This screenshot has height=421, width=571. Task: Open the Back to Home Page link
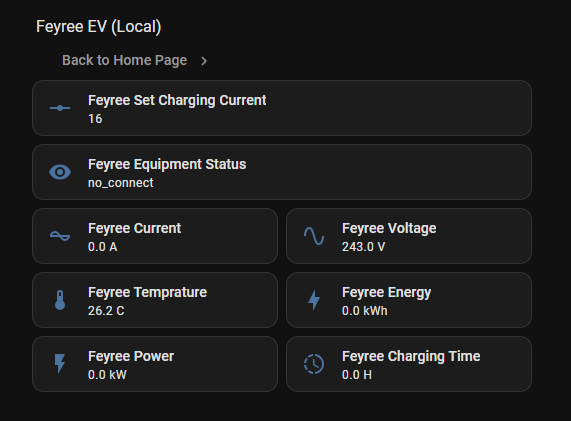pyautogui.click(x=125, y=60)
